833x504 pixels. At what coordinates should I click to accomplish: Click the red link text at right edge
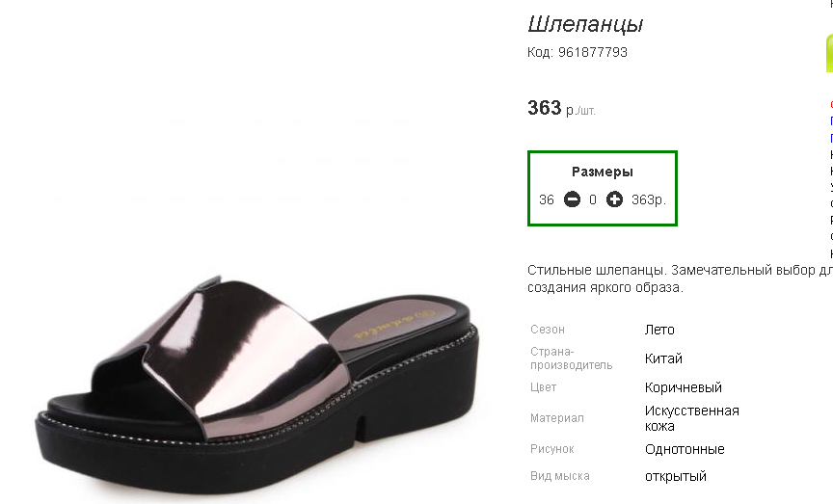(x=830, y=103)
